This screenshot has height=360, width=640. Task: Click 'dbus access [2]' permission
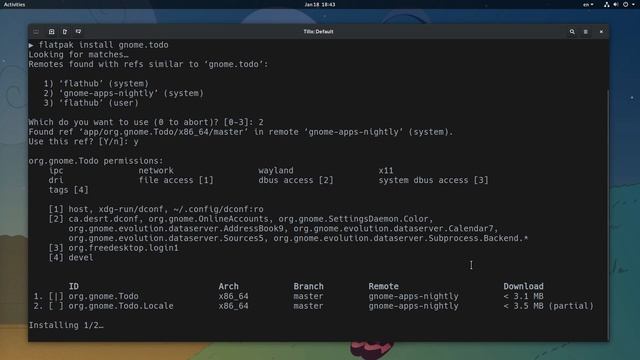[296, 180]
